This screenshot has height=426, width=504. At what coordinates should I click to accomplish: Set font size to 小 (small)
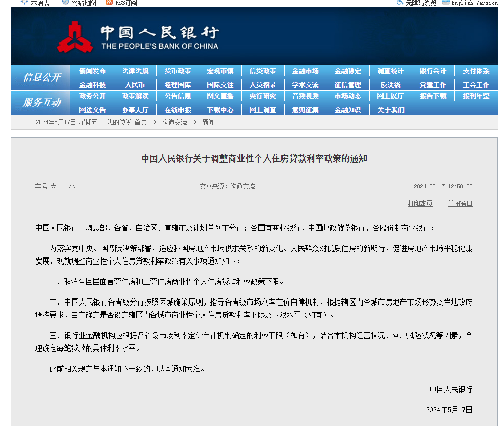coord(72,187)
